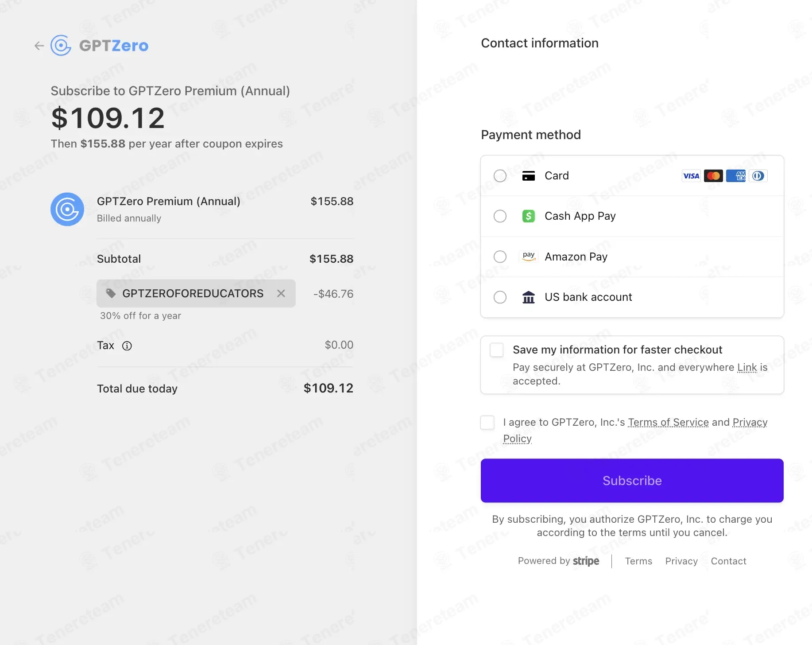Open the Terms of Service link
This screenshot has width=812, height=645.
(x=668, y=423)
